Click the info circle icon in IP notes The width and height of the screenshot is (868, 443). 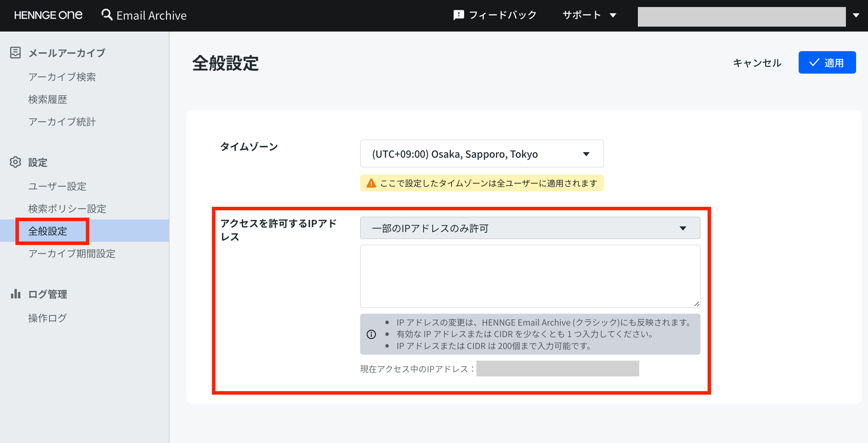click(x=371, y=334)
